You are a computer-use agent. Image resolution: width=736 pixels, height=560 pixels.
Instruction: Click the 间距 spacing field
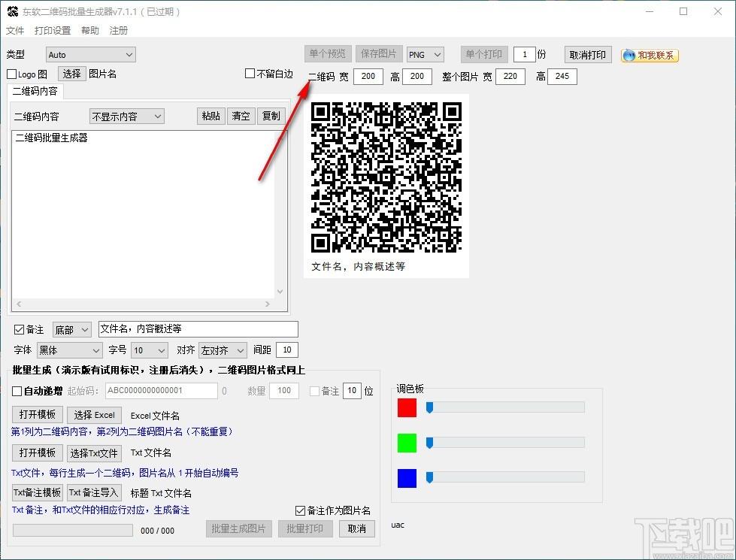[287, 350]
